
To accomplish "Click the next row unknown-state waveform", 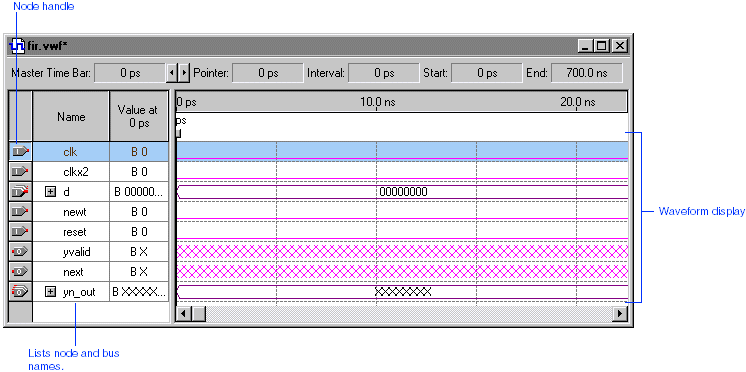I will click(402, 272).
